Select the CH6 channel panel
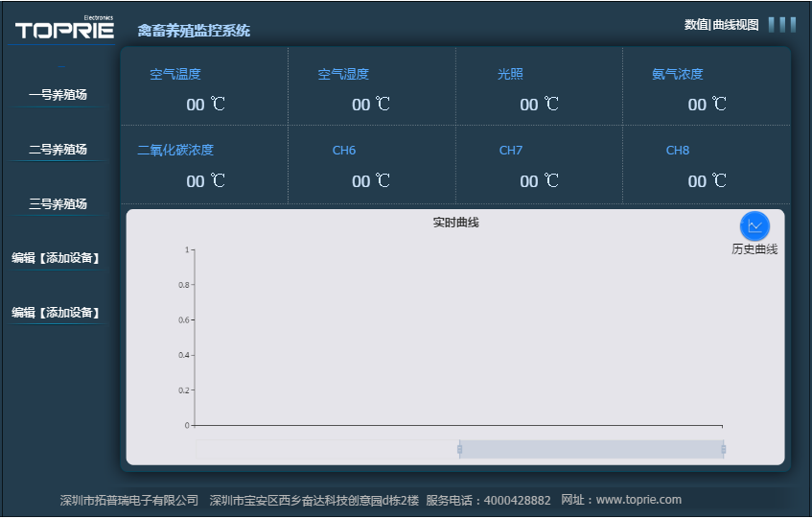 (x=371, y=165)
